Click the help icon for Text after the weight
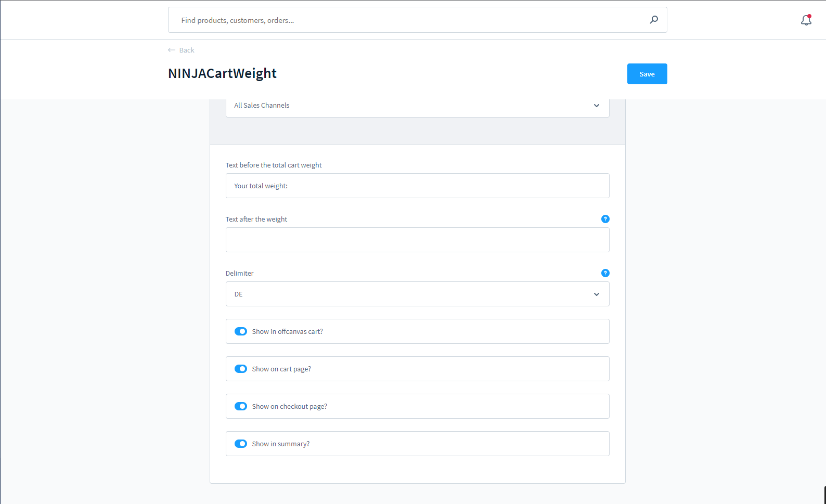 (605, 219)
